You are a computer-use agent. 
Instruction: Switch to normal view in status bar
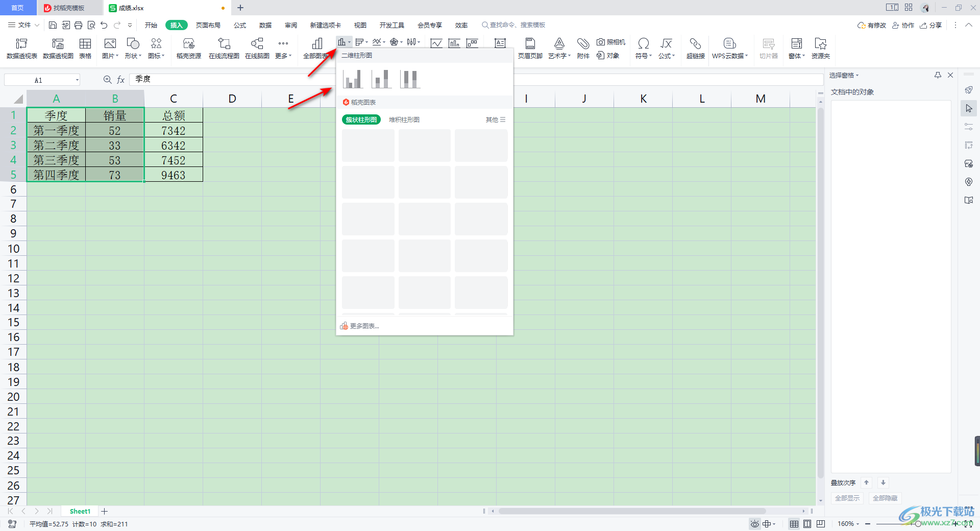point(794,524)
